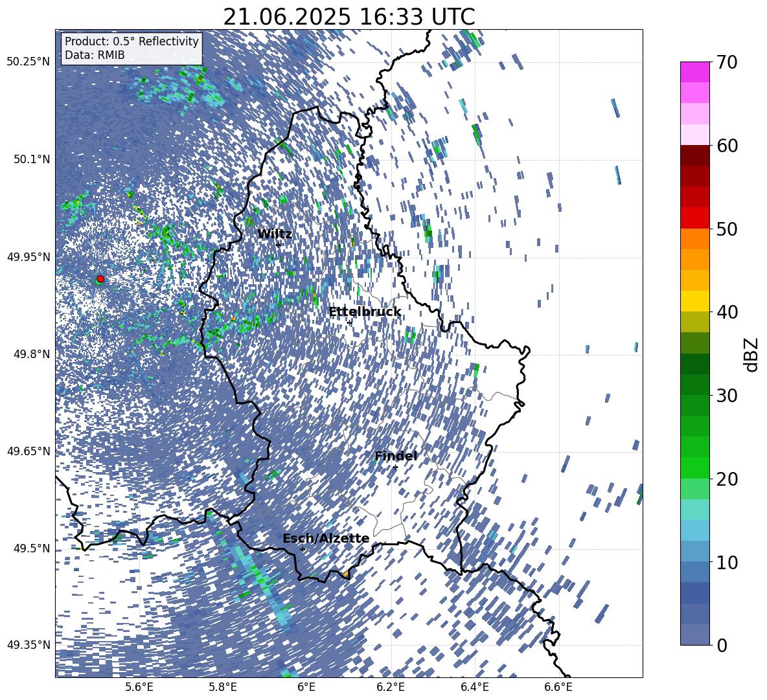Image resolution: width=767 pixels, height=700 pixels.
Task: Click the orange echo pixel near Esch/Alzette border
Action: 347,574
